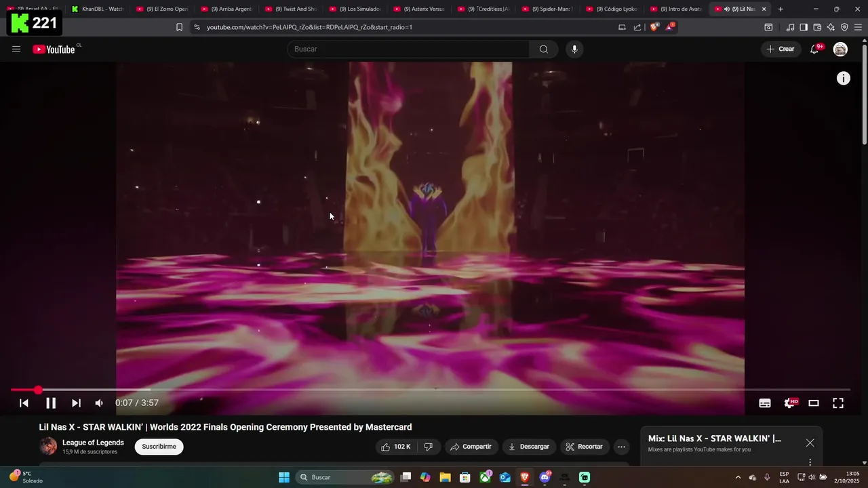Open Microsoft Store from taskbar

[465, 477]
